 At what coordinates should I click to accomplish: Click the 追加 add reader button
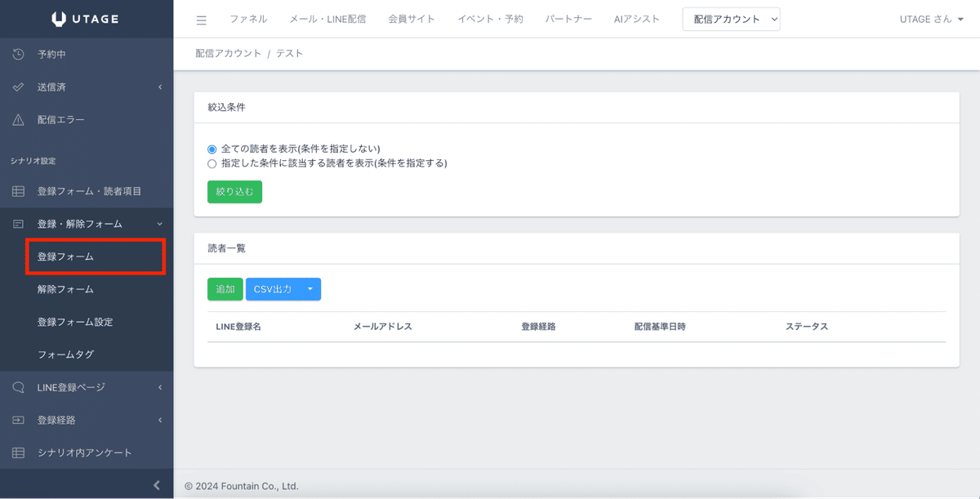click(225, 288)
